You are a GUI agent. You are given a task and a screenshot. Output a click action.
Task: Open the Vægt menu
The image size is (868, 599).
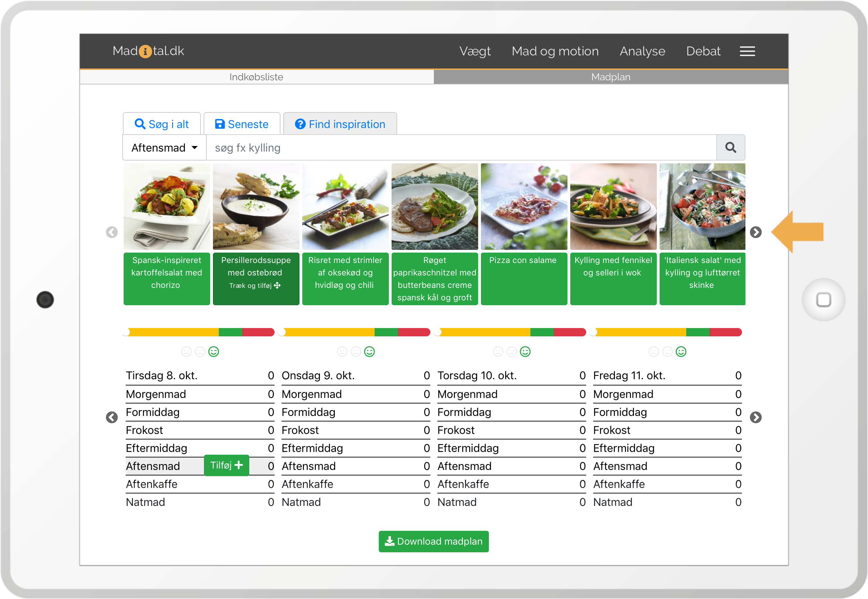pyautogui.click(x=475, y=51)
